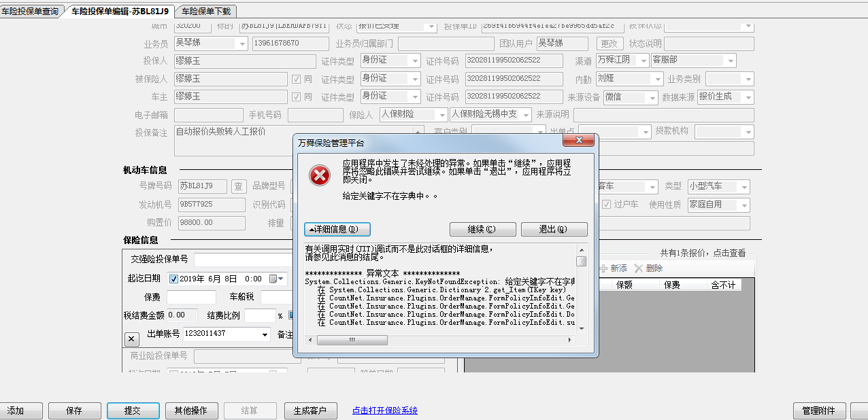Click the 生成客户 button
Image resolution: width=868 pixels, height=420 pixels.
point(311,410)
